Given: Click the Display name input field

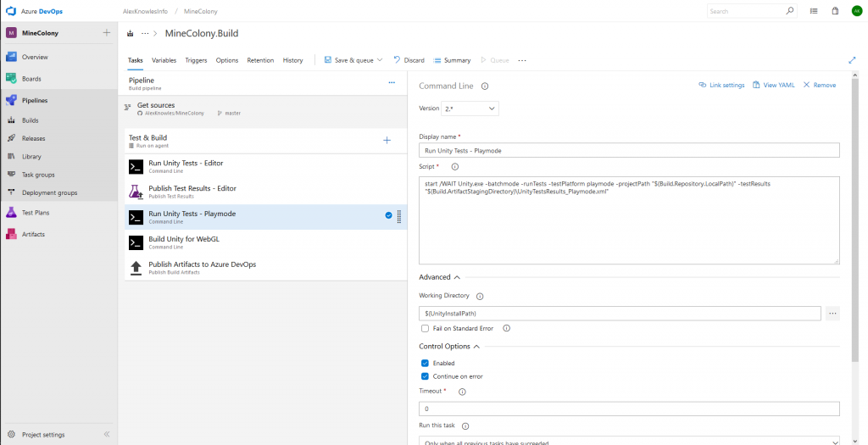Looking at the screenshot, I should [x=628, y=150].
